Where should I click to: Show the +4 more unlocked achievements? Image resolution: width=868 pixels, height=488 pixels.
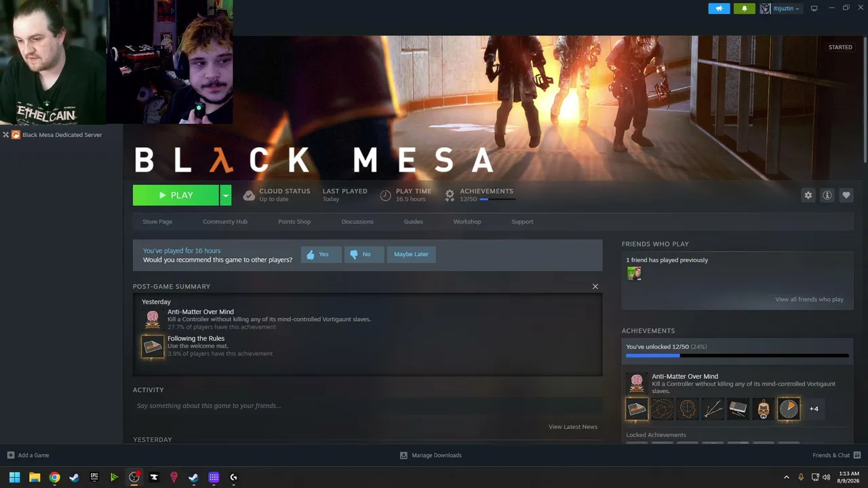point(814,409)
